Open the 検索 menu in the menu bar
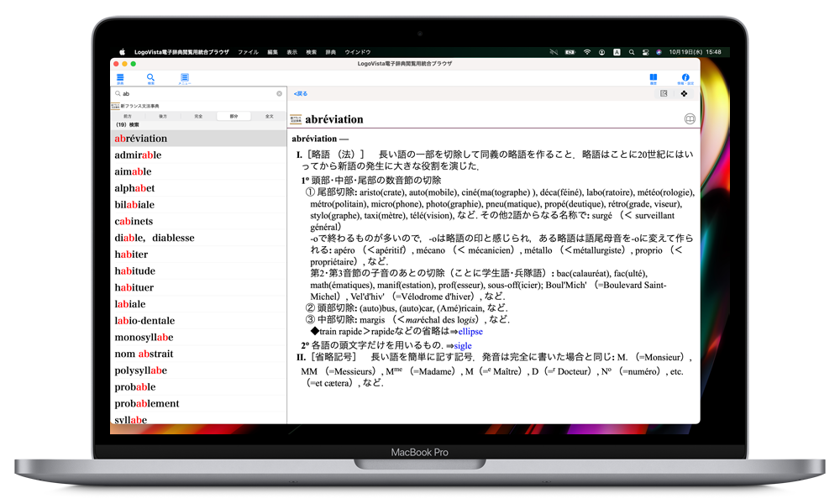The width and height of the screenshot is (840, 504). (312, 52)
